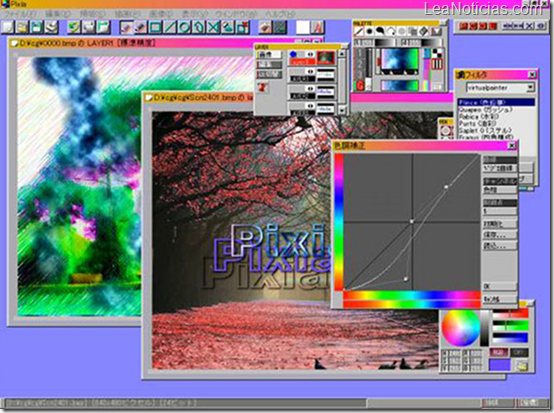Image resolution: width=554 pixels, height=413 pixels.
Task: Select the diagonal Line tool
Action: [170, 27]
